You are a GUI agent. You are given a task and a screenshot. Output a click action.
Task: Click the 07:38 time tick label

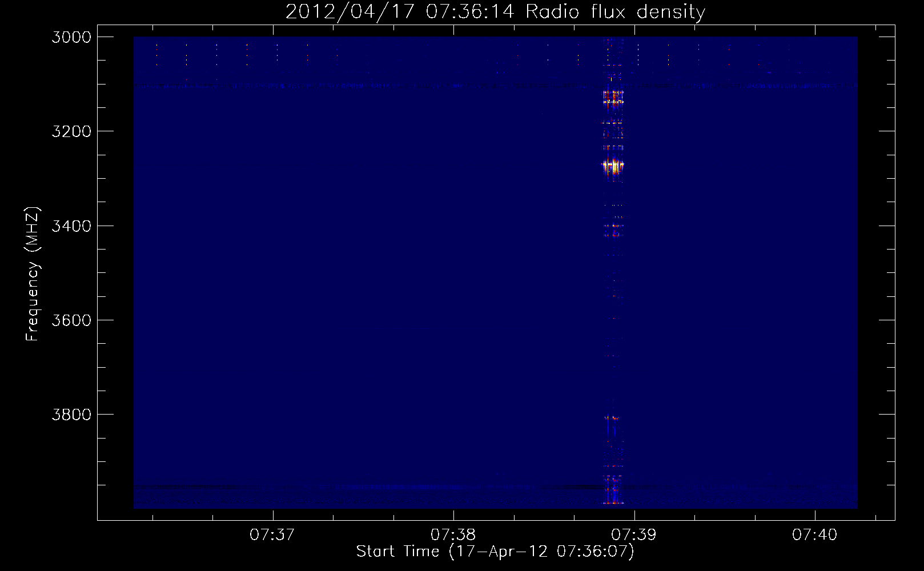pyautogui.click(x=453, y=535)
